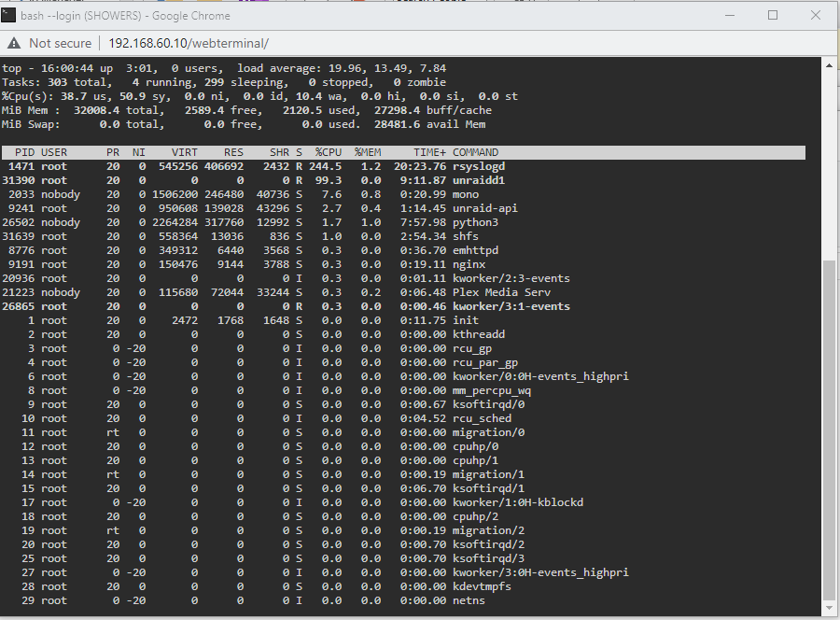Click the COMMAND column header
The width and height of the screenshot is (840, 620).
tap(475, 153)
